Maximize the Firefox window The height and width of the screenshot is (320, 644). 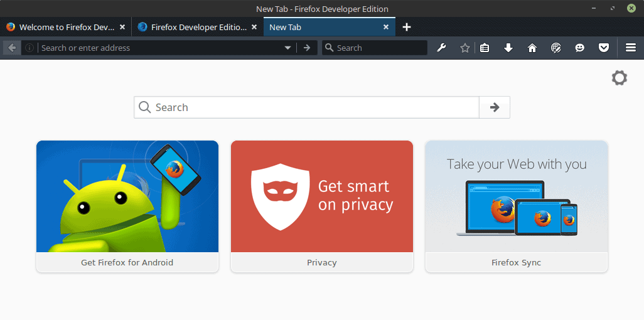(613, 8)
